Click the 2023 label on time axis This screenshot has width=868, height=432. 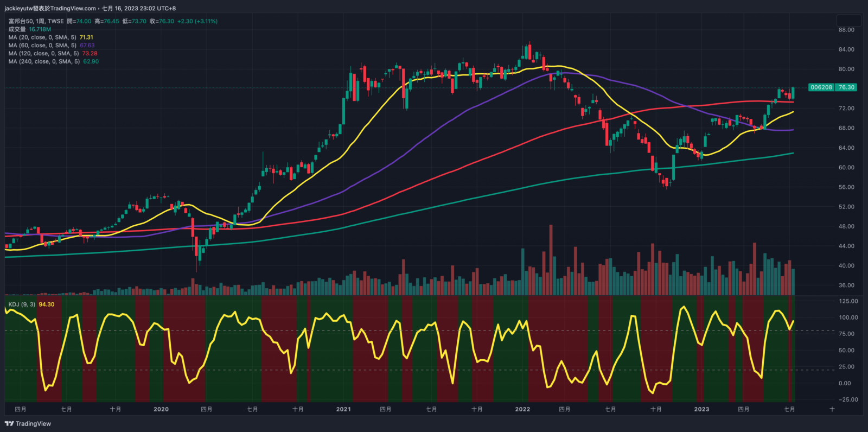pyautogui.click(x=701, y=409)
